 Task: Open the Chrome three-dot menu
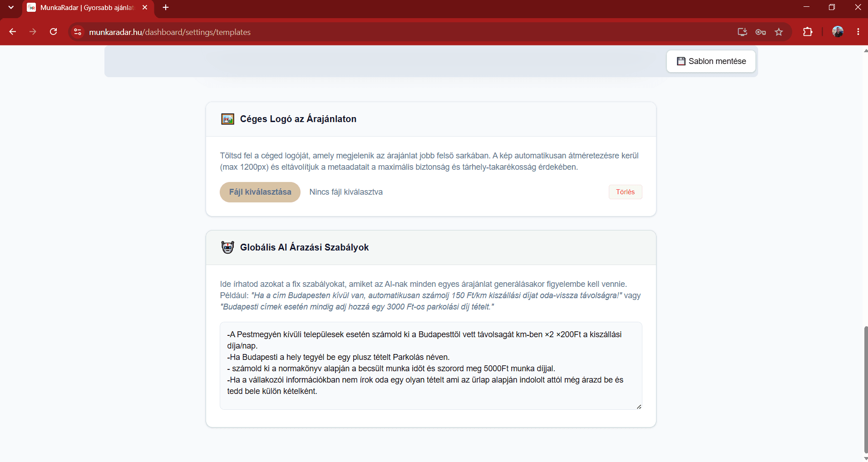858,32
